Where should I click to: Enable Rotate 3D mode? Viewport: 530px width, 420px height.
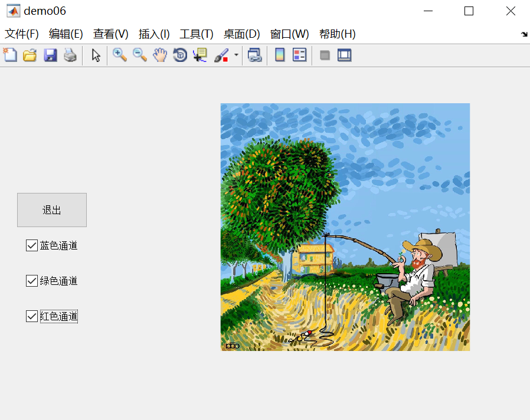(179, 55)
